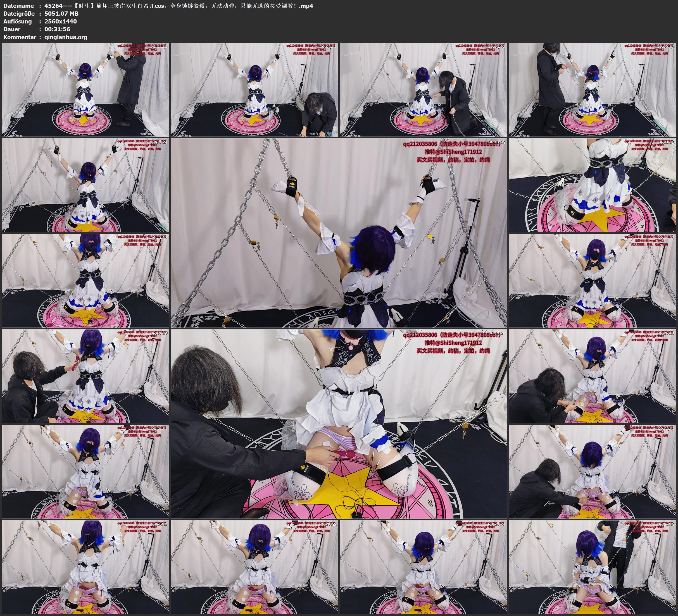Select the thumbnail at 00:20:10
Viewport: 678px width, 616px height.
click(x=593, y=376)
